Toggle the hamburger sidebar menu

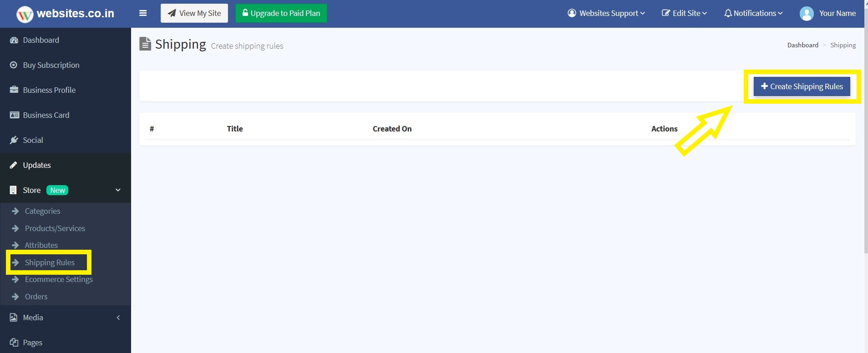click(143, 13)
